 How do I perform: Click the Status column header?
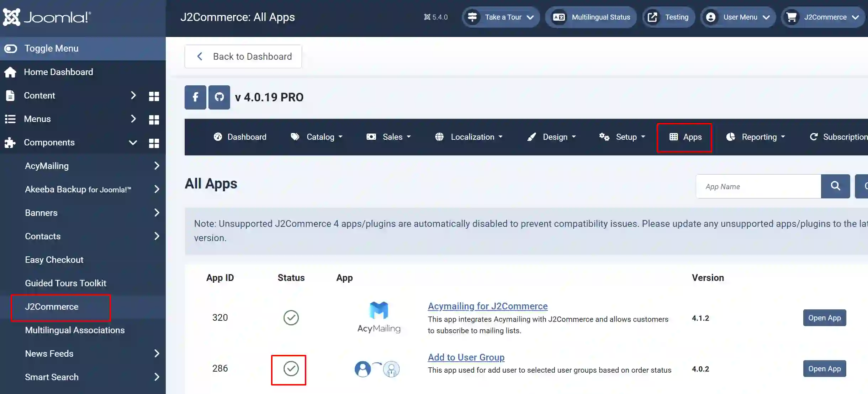291,278
